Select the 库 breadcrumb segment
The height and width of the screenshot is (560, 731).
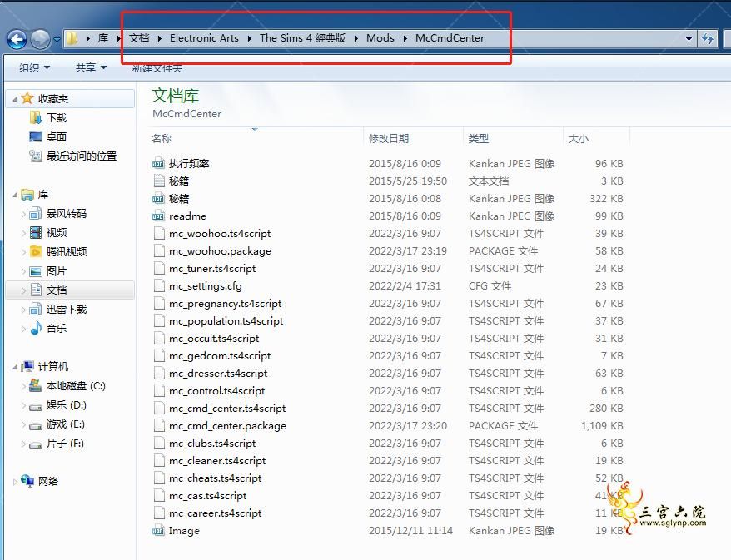click(103, 38)
